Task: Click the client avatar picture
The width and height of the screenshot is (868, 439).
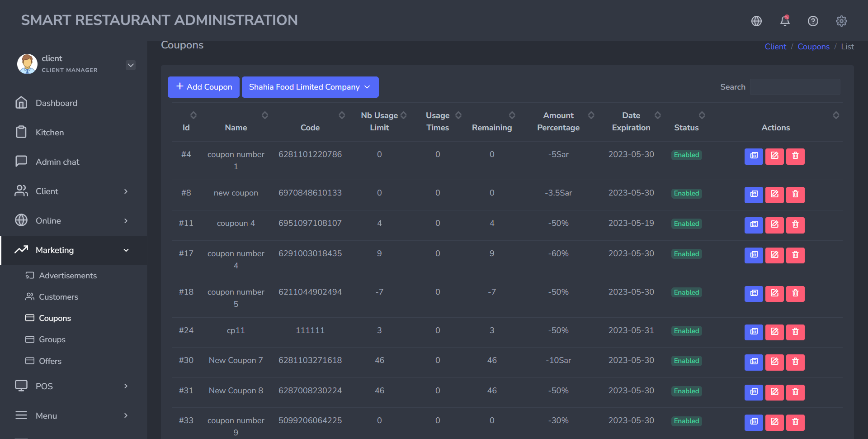Action: click(x=27, y=64)
